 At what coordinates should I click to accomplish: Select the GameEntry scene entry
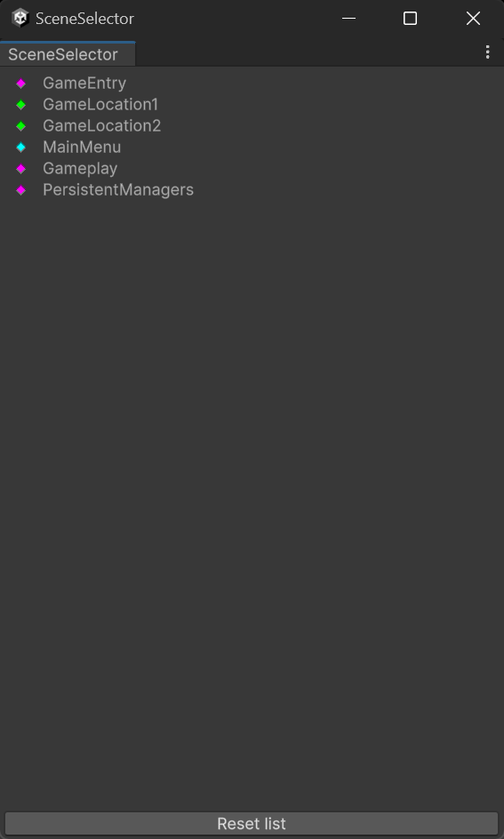tap(84, 83)
